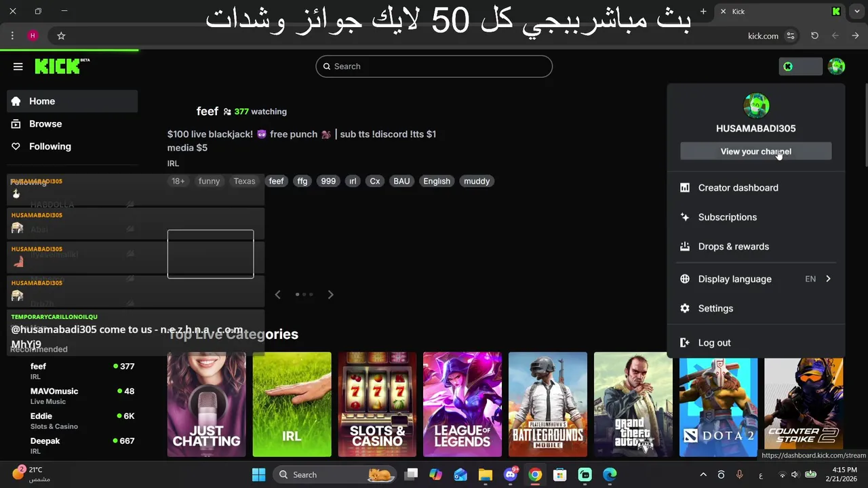This screenshot has height=488, width=868.
Task: Click the Drops & rewards icon
Action: tap(685, 247)
